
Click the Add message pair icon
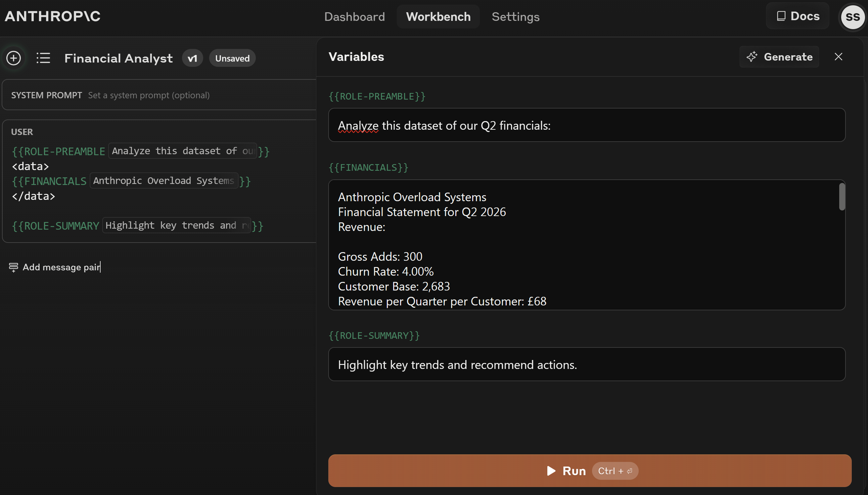13,267
